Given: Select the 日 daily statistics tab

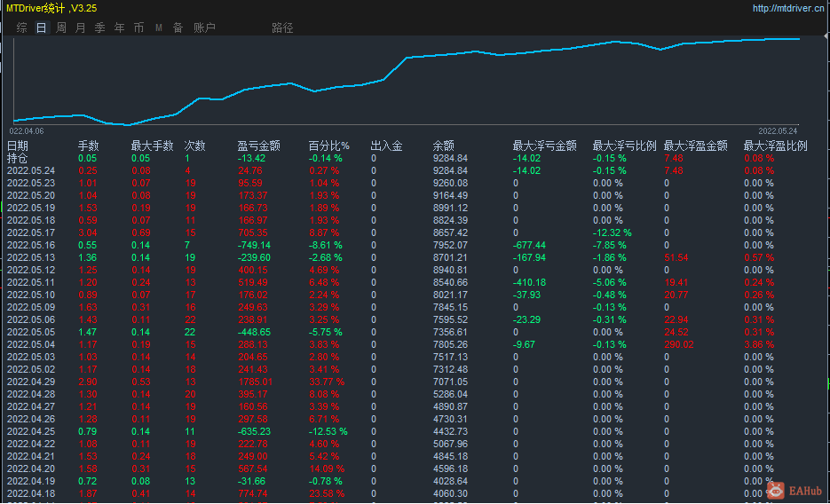Looking at the screenshot, I should [42, 28].
